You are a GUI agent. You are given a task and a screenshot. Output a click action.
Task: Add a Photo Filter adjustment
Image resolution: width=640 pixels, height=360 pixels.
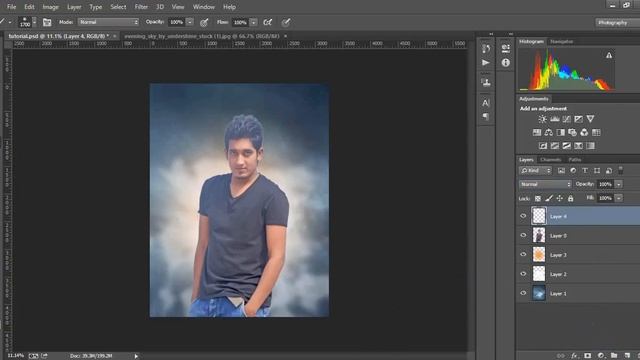click(x=572, y=132)
